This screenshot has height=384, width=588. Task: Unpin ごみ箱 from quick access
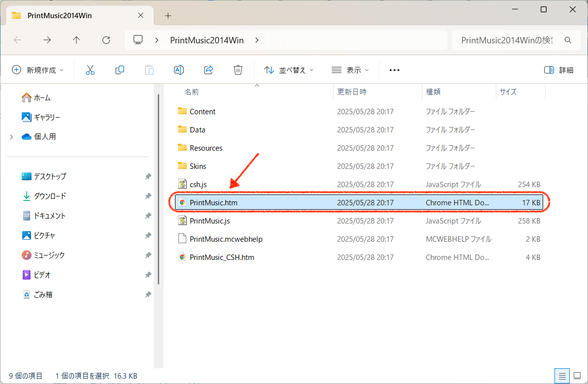pos(148,294)
